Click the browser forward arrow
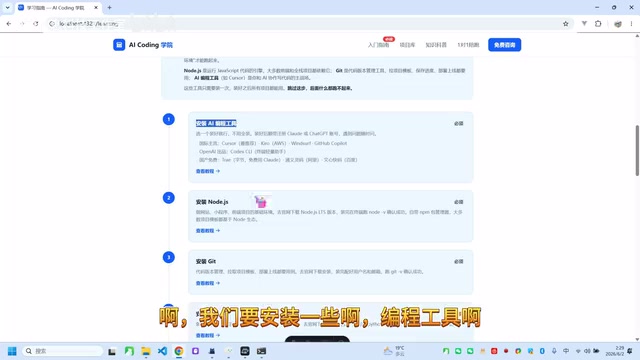This screenshot has width=640, height=360. (x=22, y=24)
